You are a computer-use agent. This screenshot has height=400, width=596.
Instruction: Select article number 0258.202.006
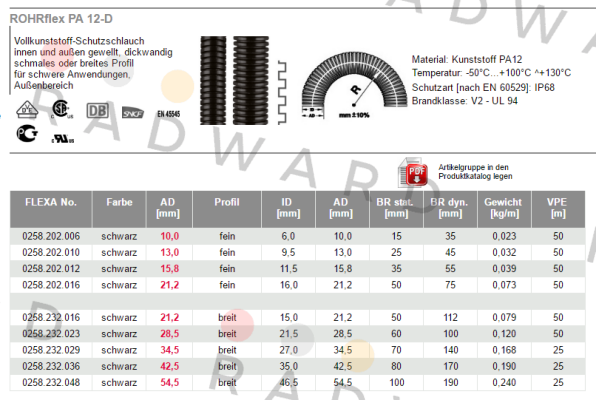tap(51, 236)
